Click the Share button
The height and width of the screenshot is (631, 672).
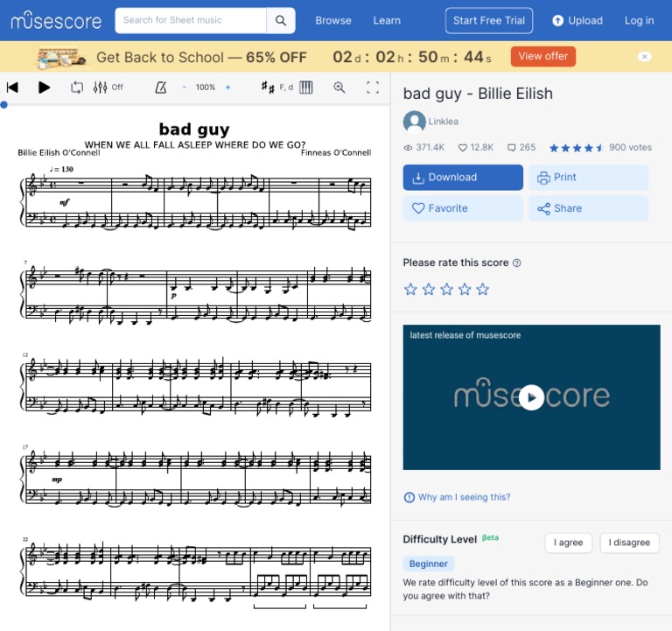588,208
